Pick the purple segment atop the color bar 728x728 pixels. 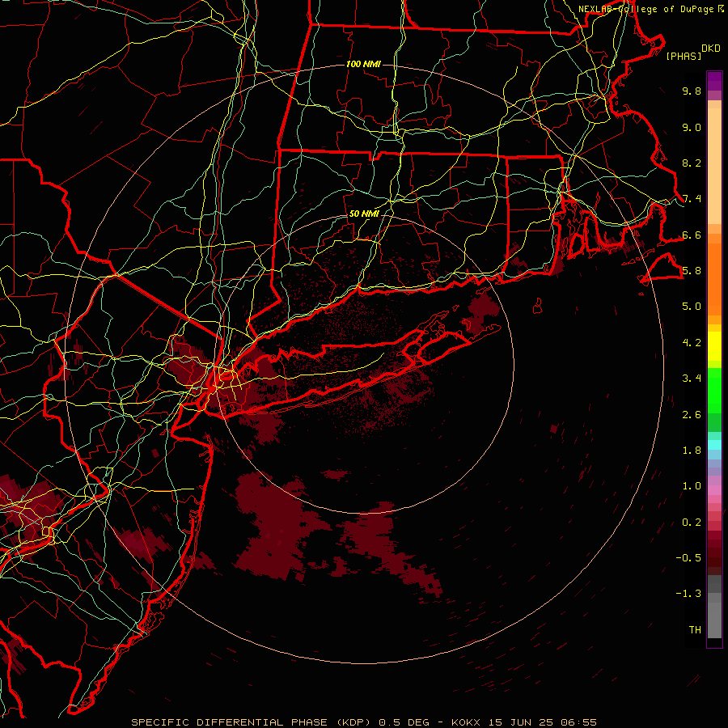pos(714,81)
